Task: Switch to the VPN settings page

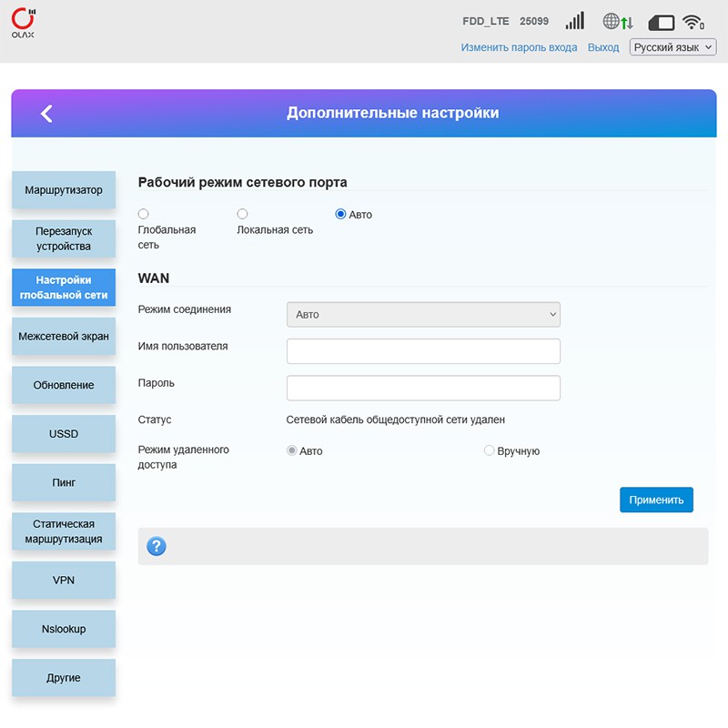Action: coord(64,580)
